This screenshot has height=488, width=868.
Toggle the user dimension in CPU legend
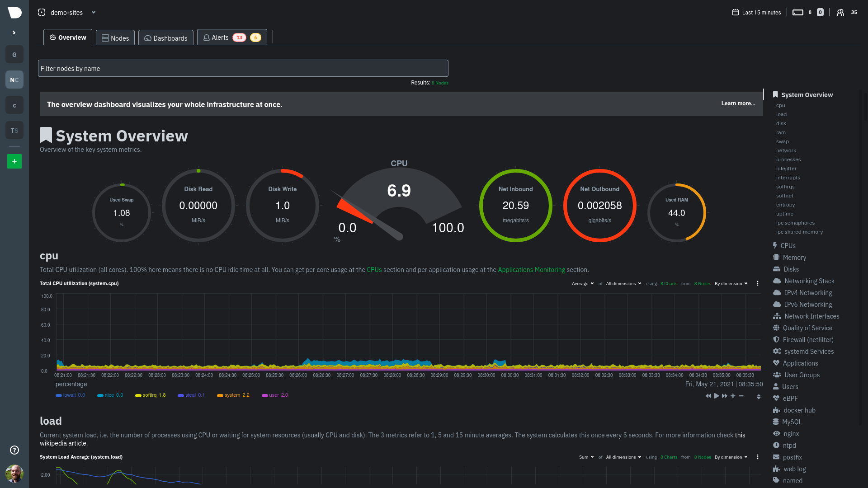[274, 395]
